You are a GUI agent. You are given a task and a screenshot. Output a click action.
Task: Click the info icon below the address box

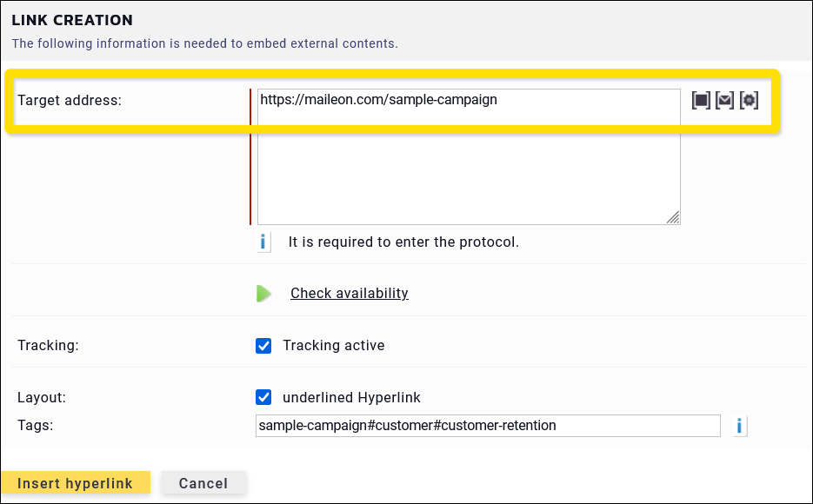[x=263, y=242]
